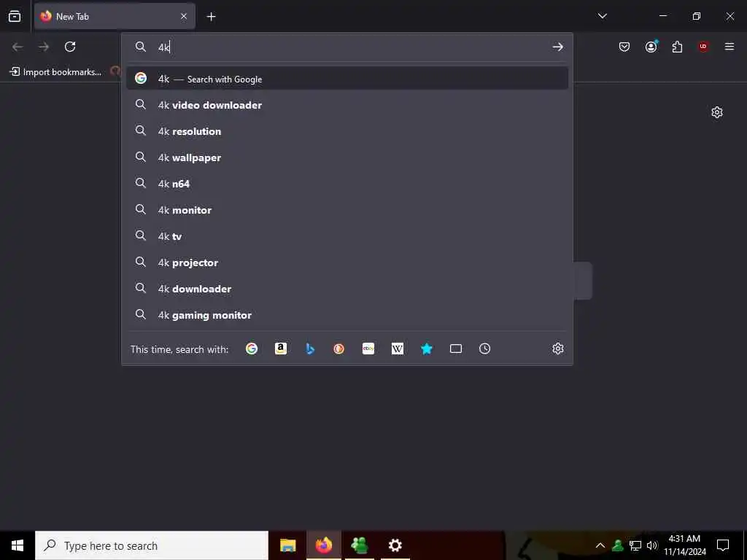This screenshot has height=560, width=747.
Task: Open the clock showing 4:31 AM
Action: coord(684,545)
